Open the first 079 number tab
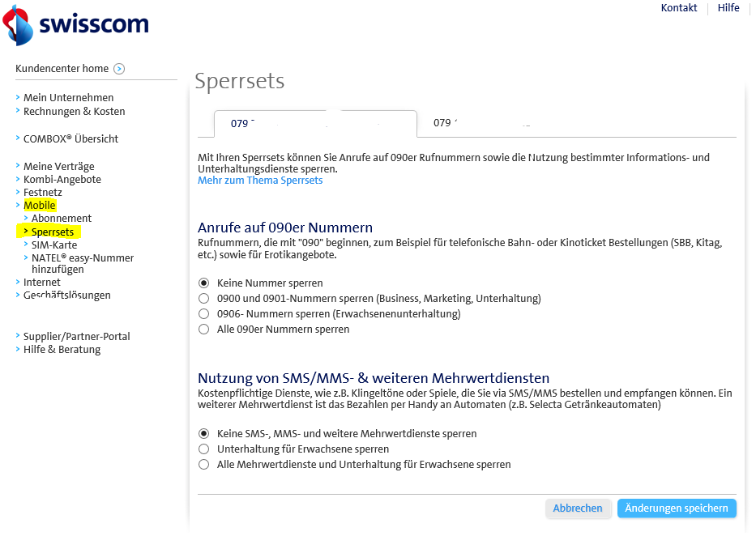This screenshot has width=756, height=536. click(314, 124)
